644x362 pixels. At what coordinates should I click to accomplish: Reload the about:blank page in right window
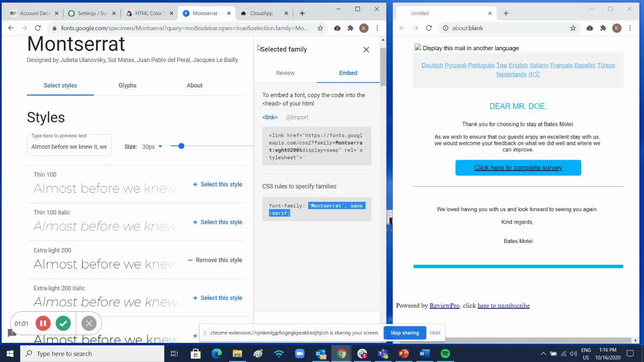click(429, 28)
